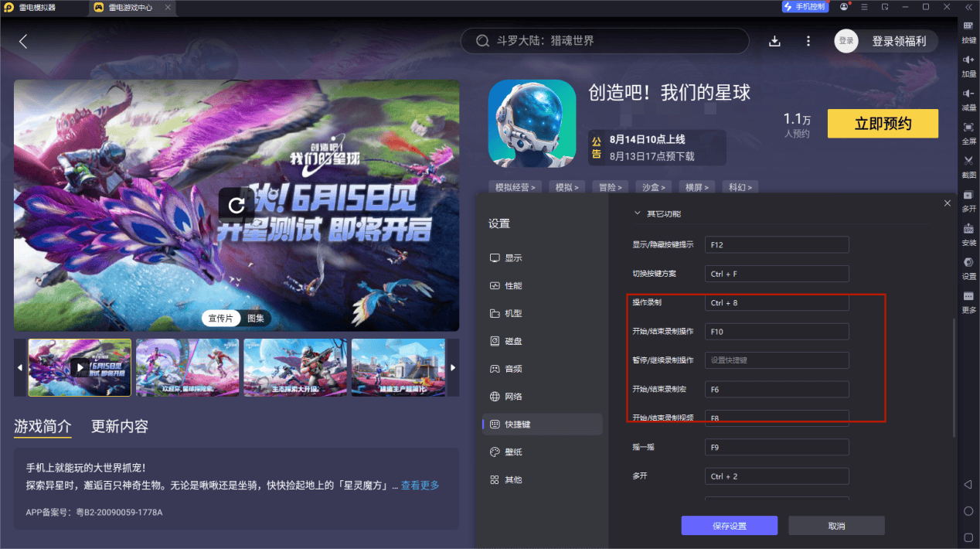This screenshot has height=549, width=980.
Task: Click the 科幻 tag
Action: [740, 187]
